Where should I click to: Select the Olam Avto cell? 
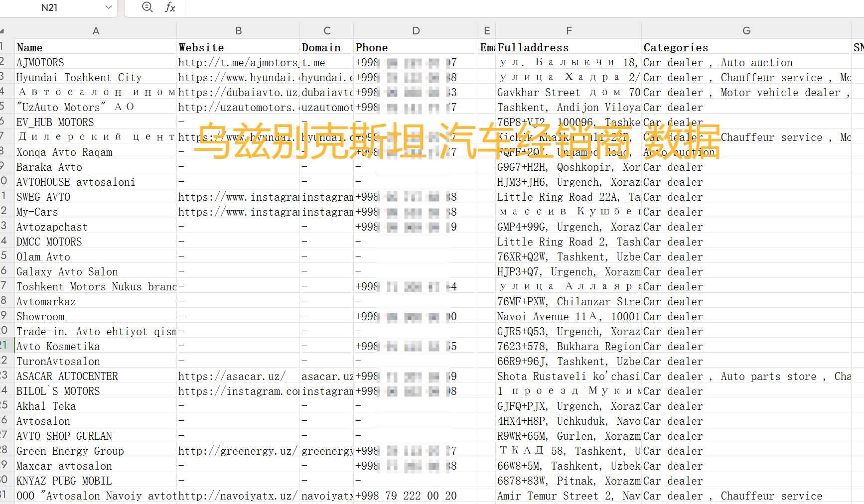(96, 256)
